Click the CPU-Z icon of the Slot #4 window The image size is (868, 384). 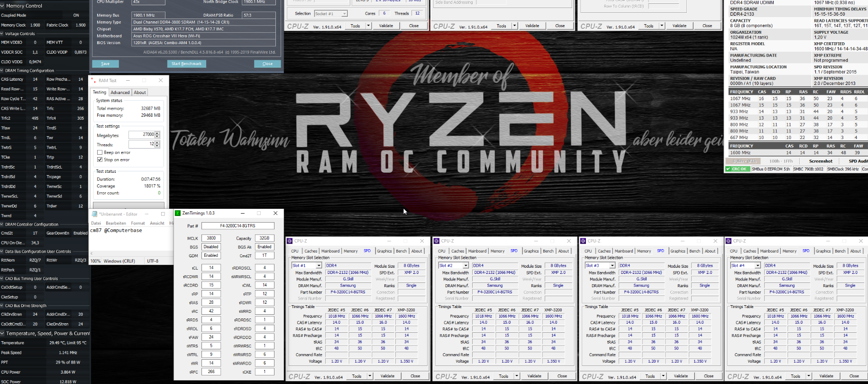click(x=729, y=241)
